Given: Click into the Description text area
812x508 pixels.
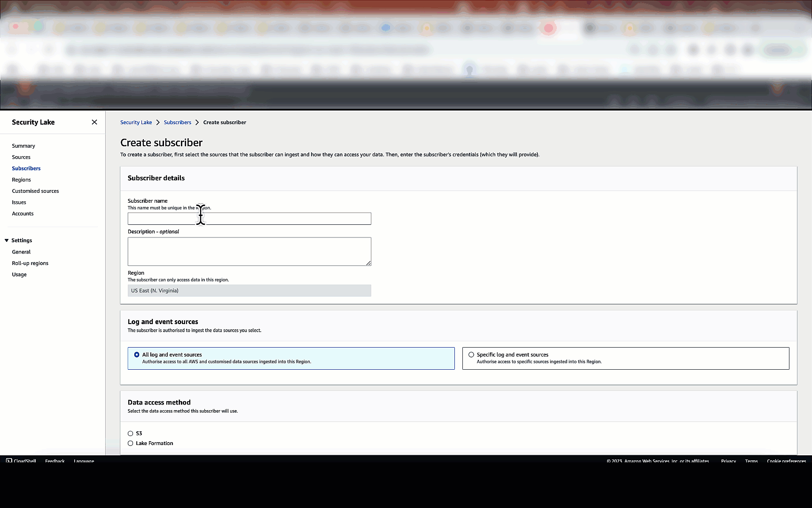Looking at the screenshot, I should (250, 252).
